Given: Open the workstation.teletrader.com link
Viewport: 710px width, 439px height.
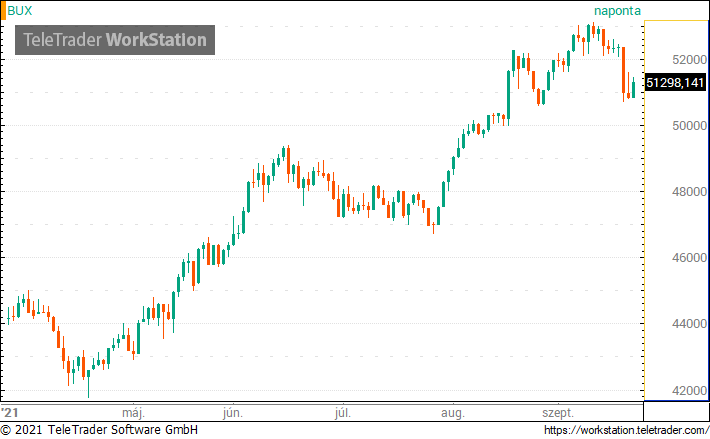Looking at the screenshot, I should click(x=627, y=429).
